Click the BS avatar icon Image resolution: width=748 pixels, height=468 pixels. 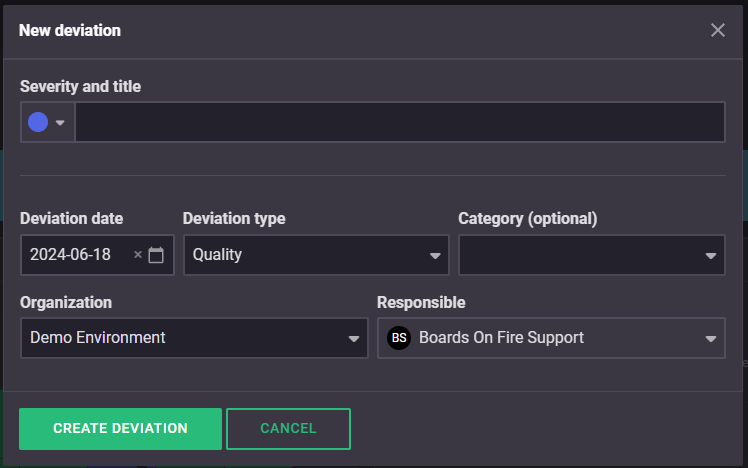tap(399, 338)
